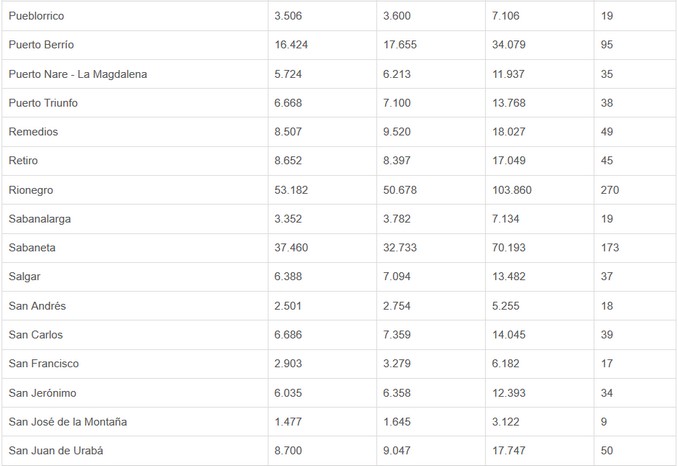Select the Puerto Berrío value 95
The height and width of the screenshot is (466, 678).
608,45
